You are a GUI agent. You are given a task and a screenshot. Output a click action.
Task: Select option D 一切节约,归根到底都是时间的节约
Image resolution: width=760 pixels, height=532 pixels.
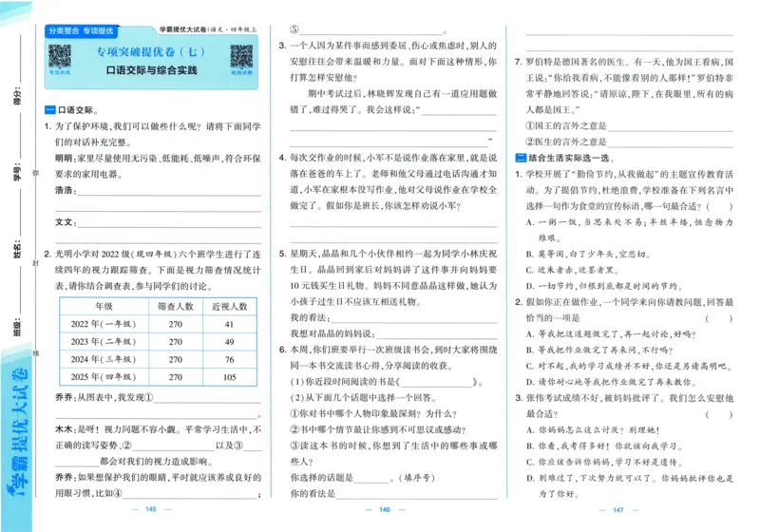coord(605,286)
